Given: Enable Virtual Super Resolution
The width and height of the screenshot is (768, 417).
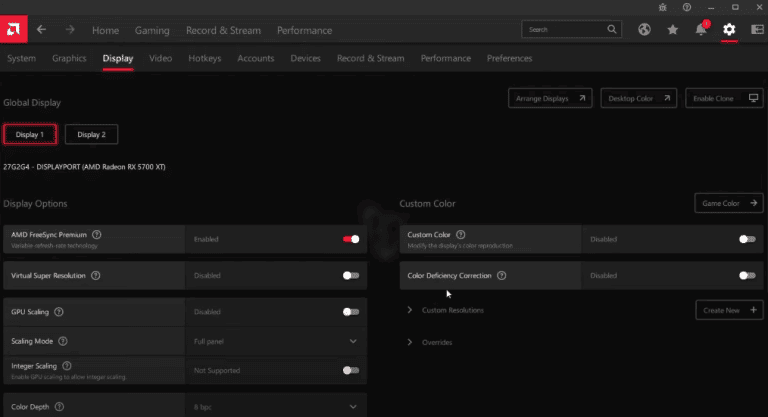Looking at the screenshot, I should [351, 275].
